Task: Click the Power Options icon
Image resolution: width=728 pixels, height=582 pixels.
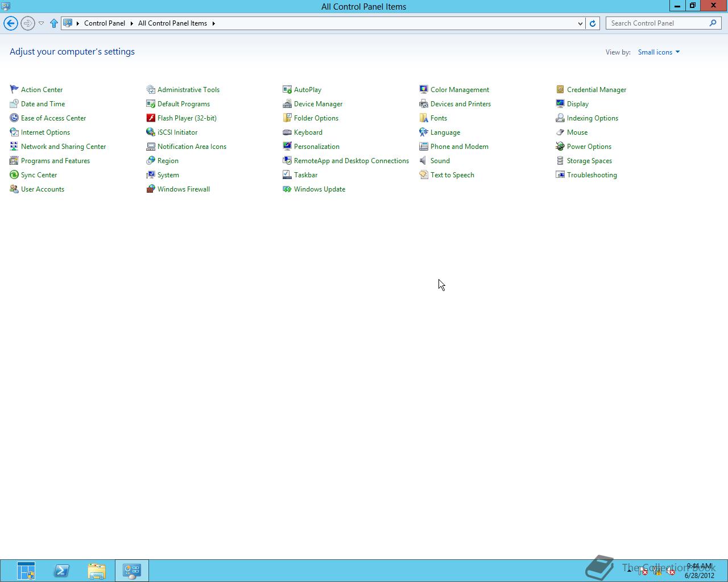Action: (x=560, y=146)
